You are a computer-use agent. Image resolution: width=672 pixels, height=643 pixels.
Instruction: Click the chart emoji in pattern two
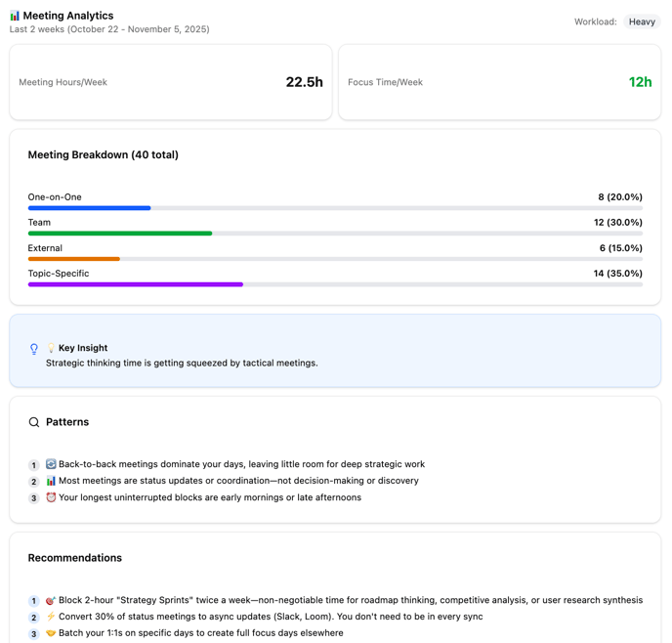51,481
